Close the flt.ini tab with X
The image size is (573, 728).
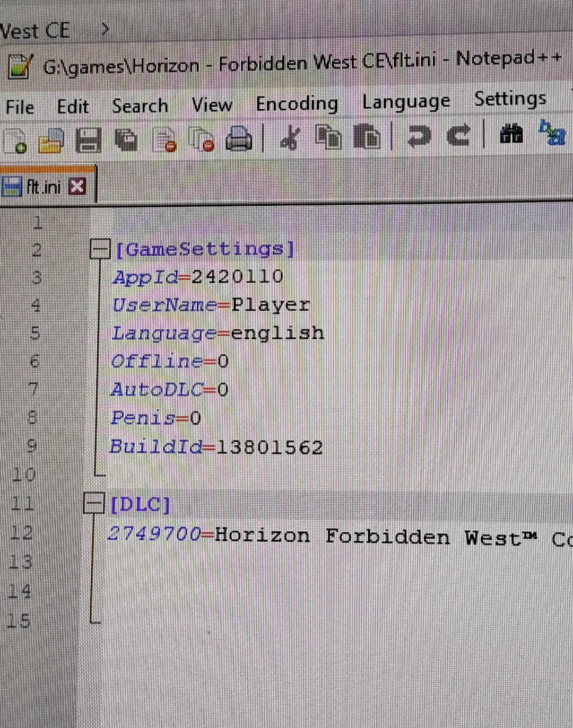77,186
